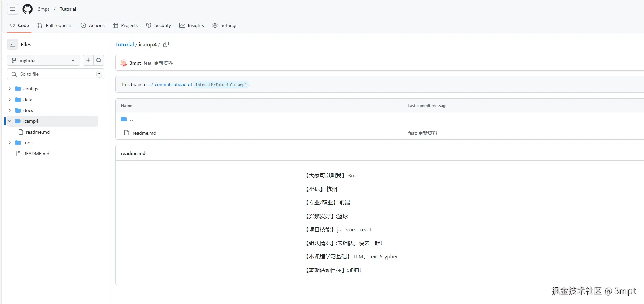The height and width of the screenshot is (304, 644).
Task: Open the myInfo branch selector dropdown
Action: [x=44, y=60]
